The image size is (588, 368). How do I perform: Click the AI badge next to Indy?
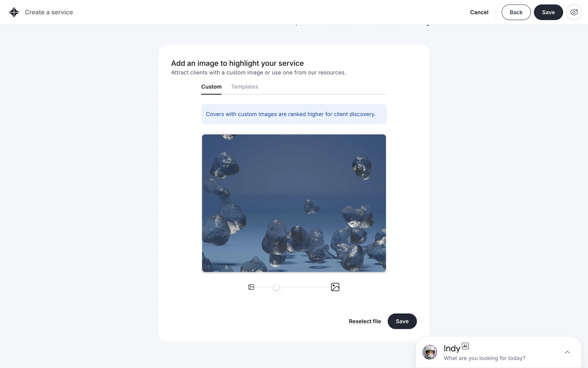click(x=465, y=346)
